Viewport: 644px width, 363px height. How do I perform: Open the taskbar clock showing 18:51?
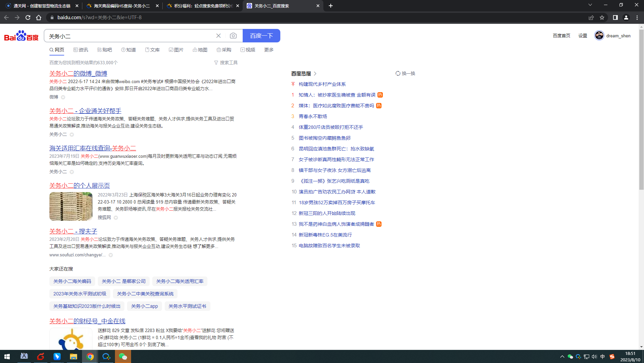pyautogui.click(x=630, y=357)
